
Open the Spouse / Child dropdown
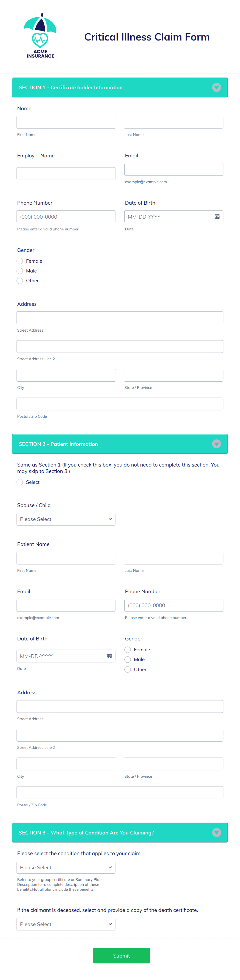[x=66, y=519]
